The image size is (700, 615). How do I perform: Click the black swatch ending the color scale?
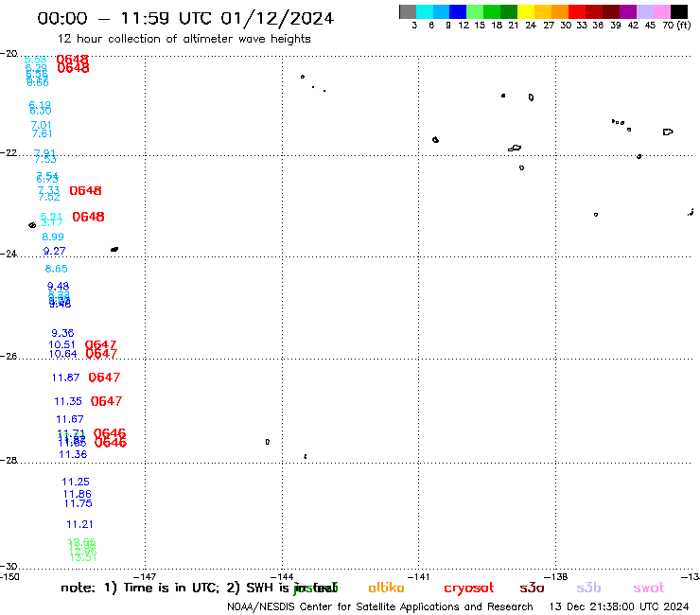click(678, 11)
